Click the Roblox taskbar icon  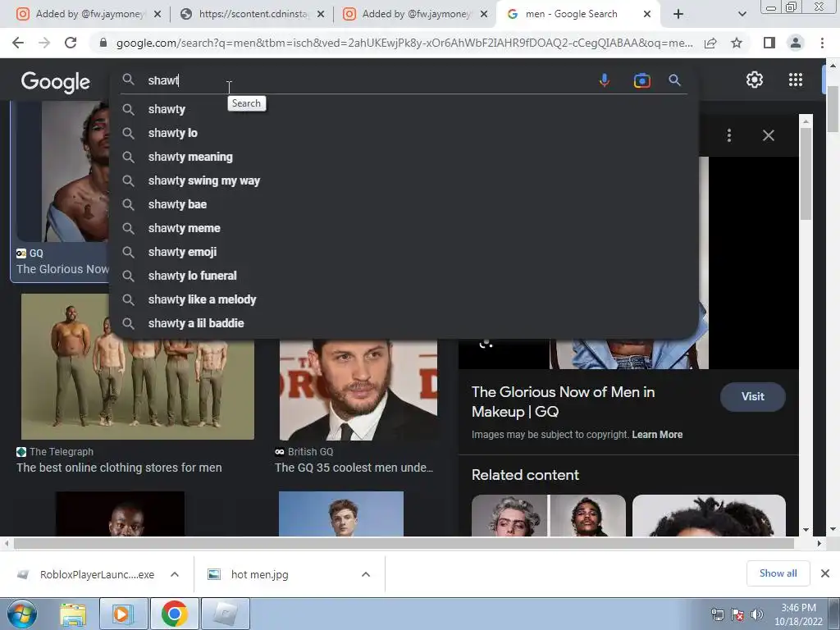226,614
